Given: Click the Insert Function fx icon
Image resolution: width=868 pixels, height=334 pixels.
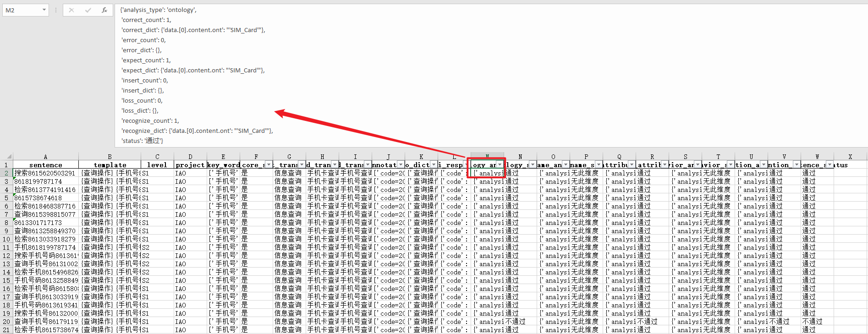Looking at the screenshot, I should (x=104, y=10).
